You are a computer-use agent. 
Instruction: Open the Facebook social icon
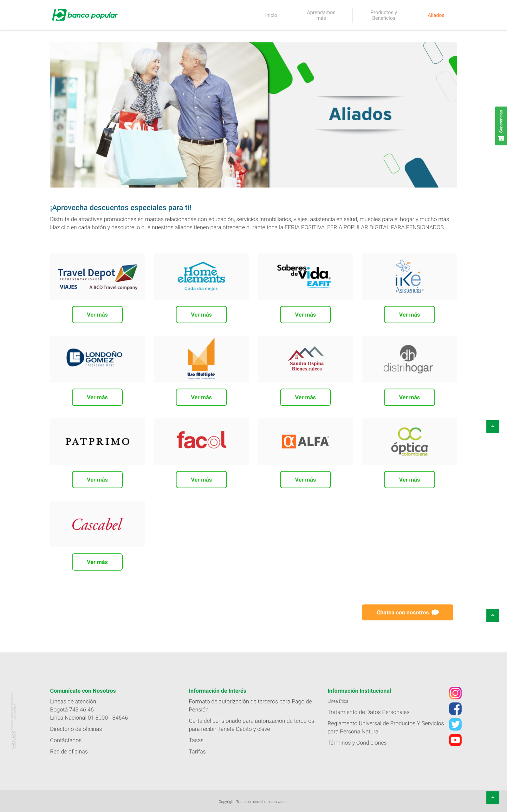coord(455,708)
